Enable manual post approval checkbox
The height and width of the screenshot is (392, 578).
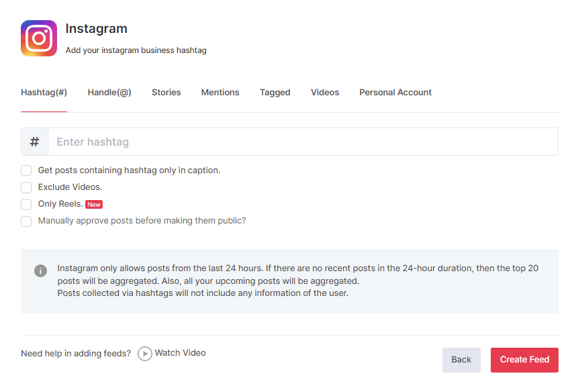(26, 221)
